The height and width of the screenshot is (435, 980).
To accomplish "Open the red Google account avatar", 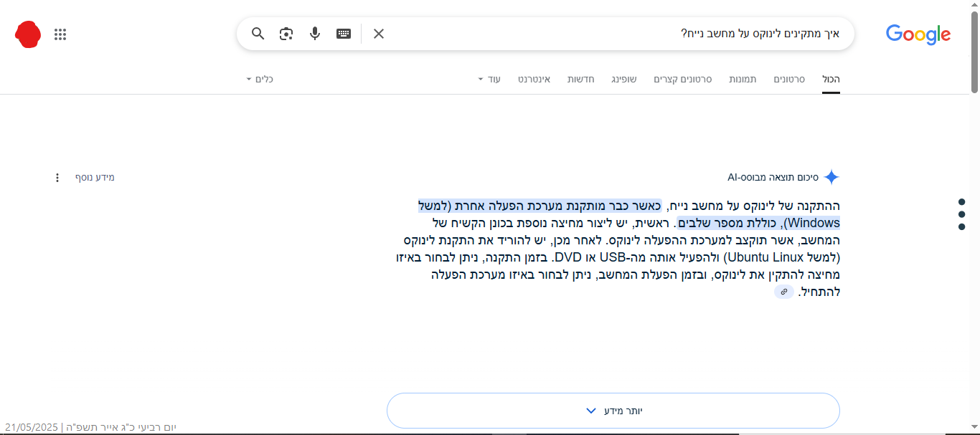I will coord(28,34).
